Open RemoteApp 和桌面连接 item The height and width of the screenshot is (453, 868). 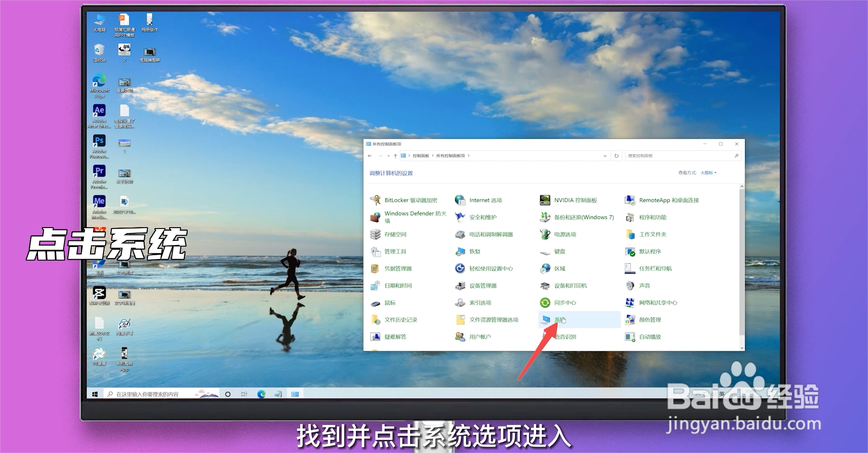[662, 200]
